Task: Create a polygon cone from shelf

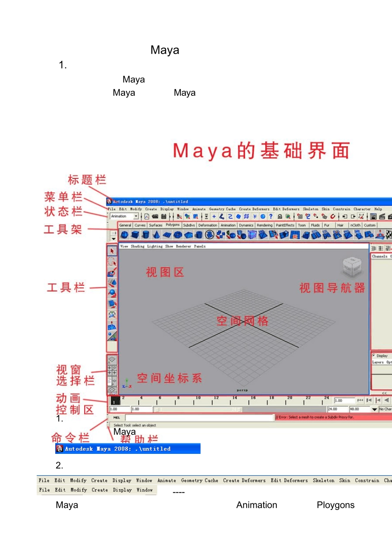Action: coord(156,235)
